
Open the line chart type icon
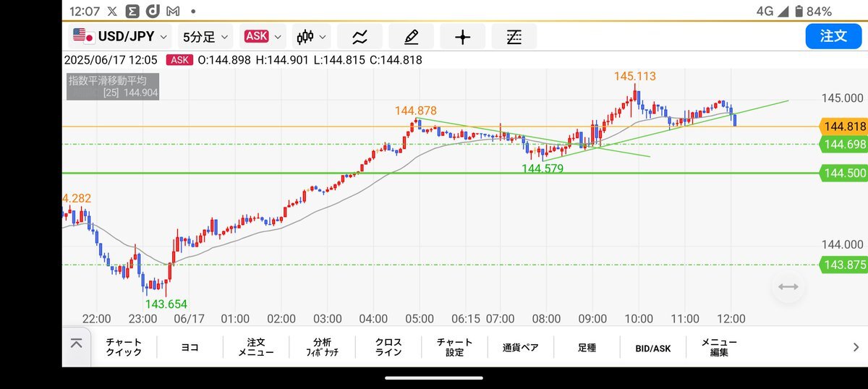pos(359,36)
